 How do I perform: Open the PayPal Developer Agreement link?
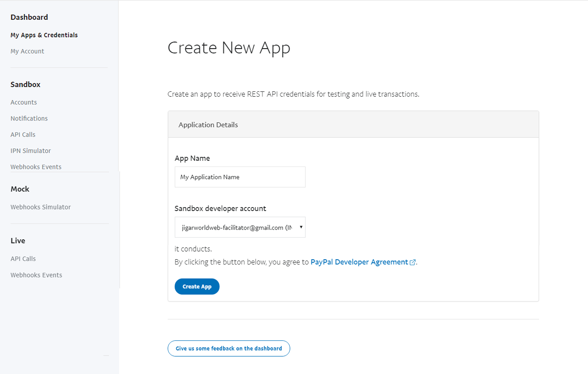pyautogui.click(x=359, y=262)
